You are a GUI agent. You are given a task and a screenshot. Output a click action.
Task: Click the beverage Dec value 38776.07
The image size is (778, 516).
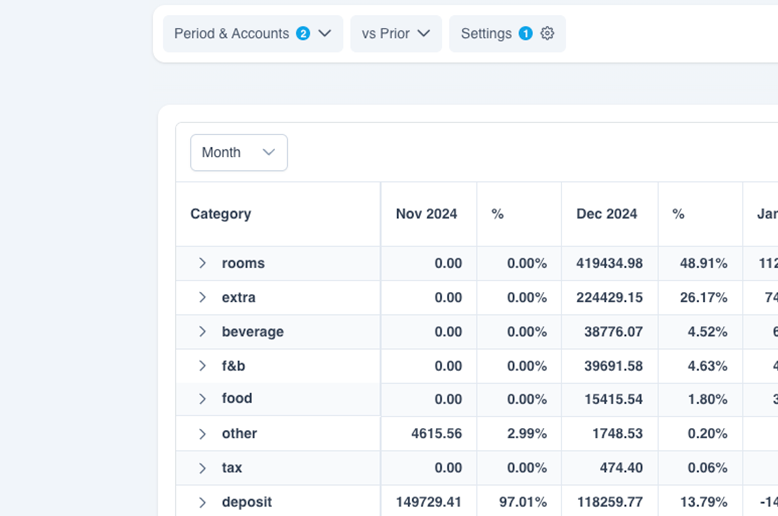pos(613,331)
